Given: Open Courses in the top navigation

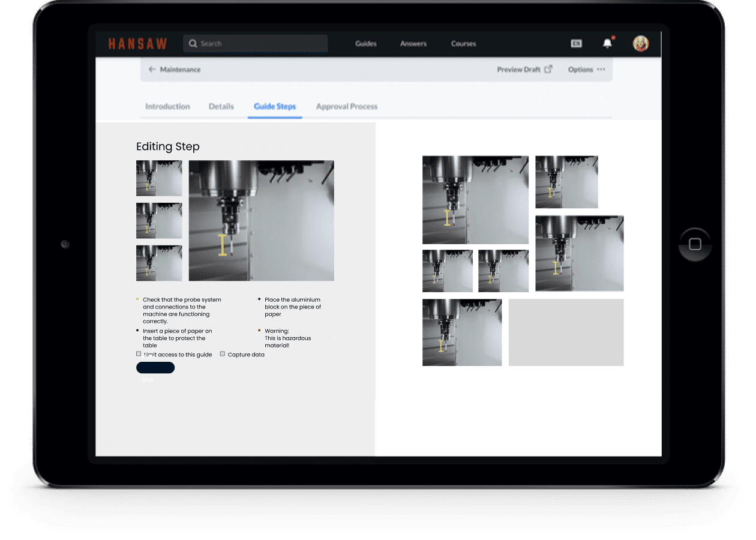Looking at the screenshot, I should pos(463,44).
